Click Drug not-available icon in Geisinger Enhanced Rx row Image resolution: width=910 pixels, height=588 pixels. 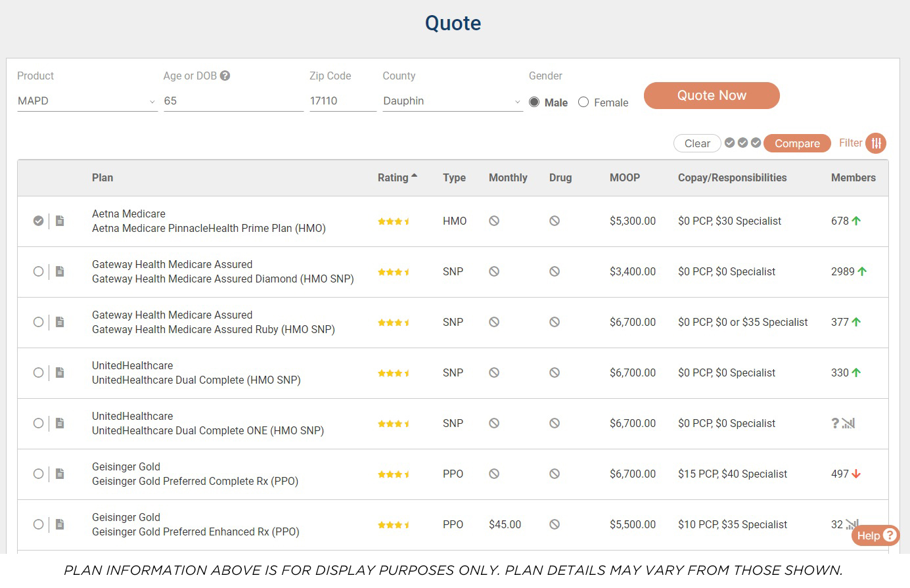pyautogui.click(x=555, y=524)
